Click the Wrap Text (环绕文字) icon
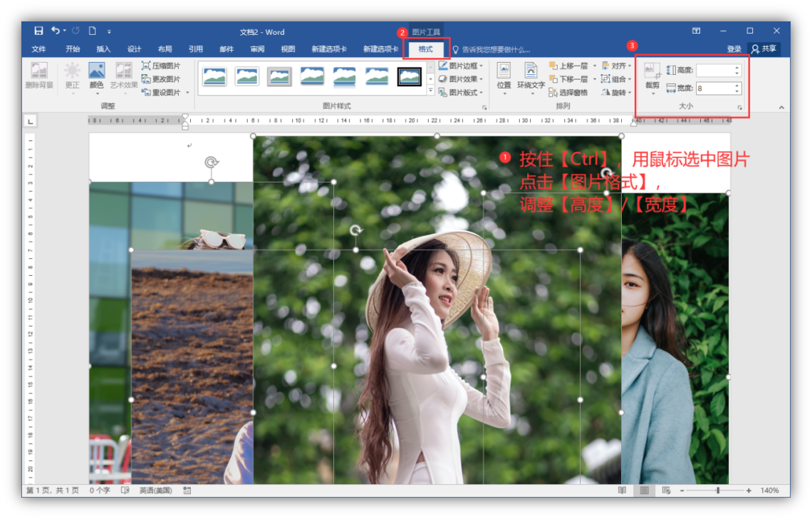The image size is (812, 519). [x=531, y=76]
